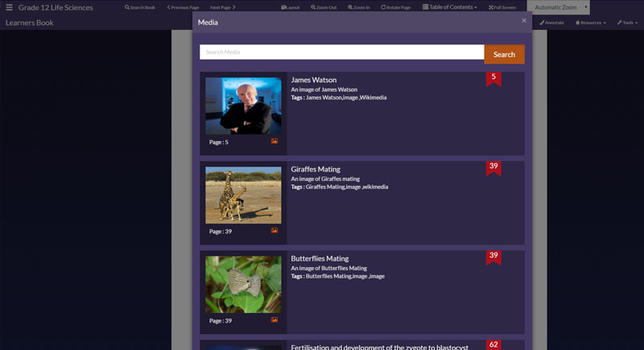Open the Layout option
This screenshot has width=644, height=350.
click(291, 7)
